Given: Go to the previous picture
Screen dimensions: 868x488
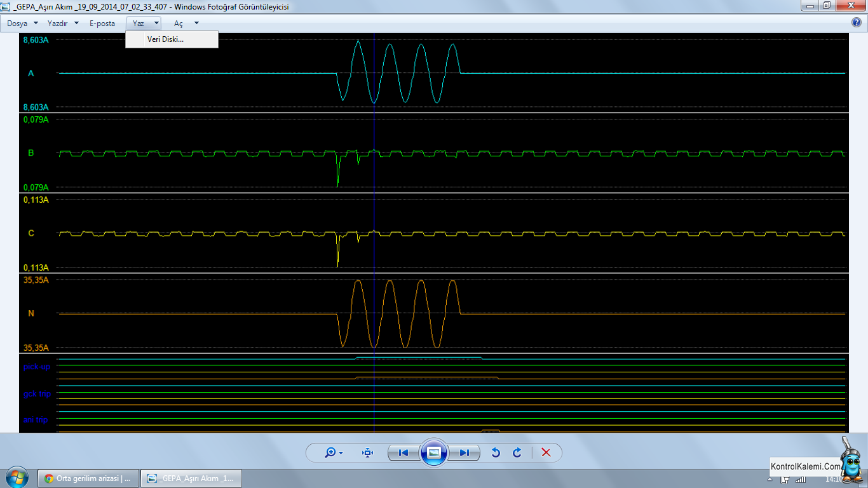Looking at the screenshot, I should pyautogui.click(x=403, y=452).
